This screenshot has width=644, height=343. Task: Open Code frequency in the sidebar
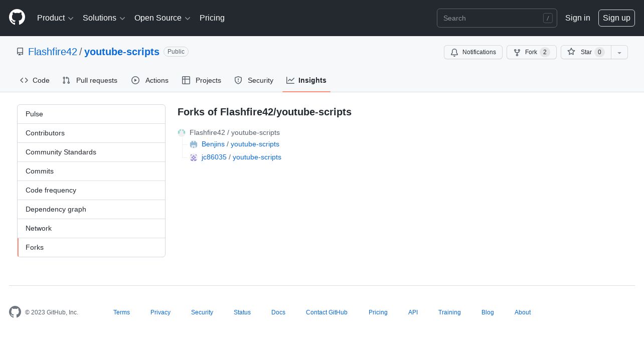[91, 191]
